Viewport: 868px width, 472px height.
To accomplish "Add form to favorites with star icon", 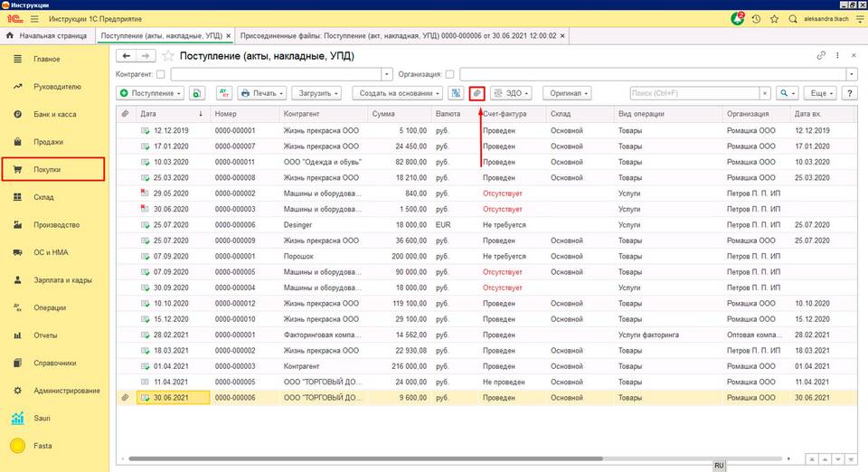I will pos(168,56).
